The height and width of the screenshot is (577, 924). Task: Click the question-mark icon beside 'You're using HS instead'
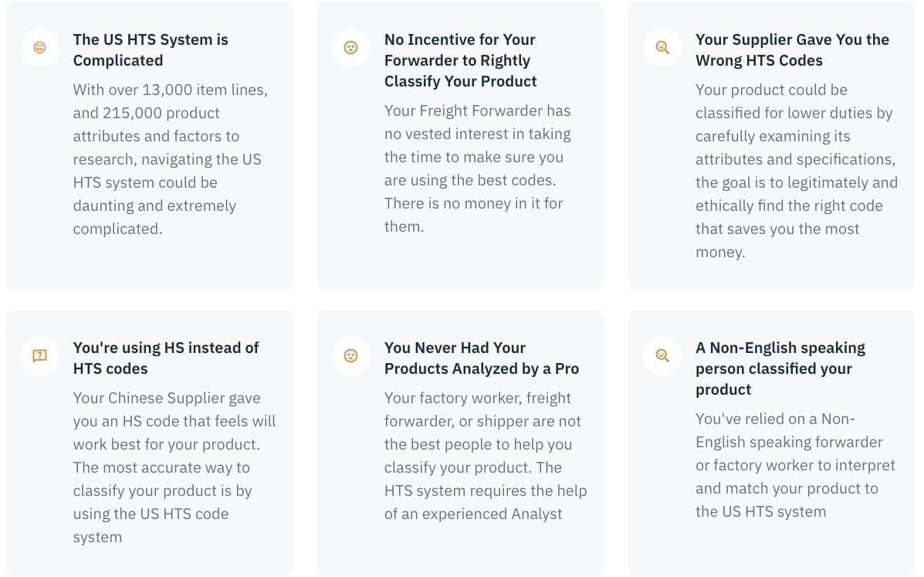[39, 355]
